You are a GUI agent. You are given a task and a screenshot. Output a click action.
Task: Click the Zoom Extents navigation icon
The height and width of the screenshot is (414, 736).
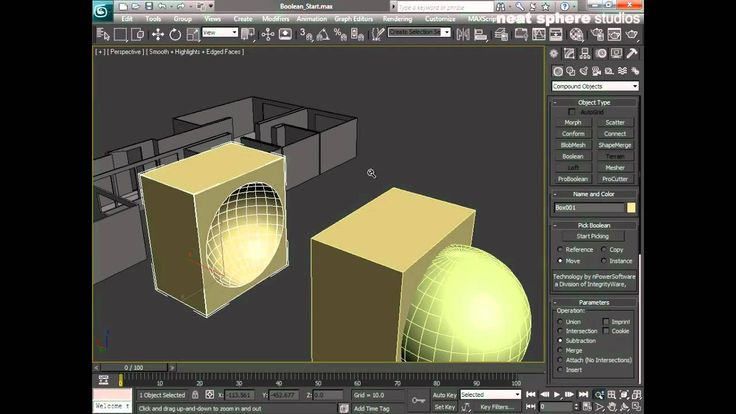pos(624,395)
